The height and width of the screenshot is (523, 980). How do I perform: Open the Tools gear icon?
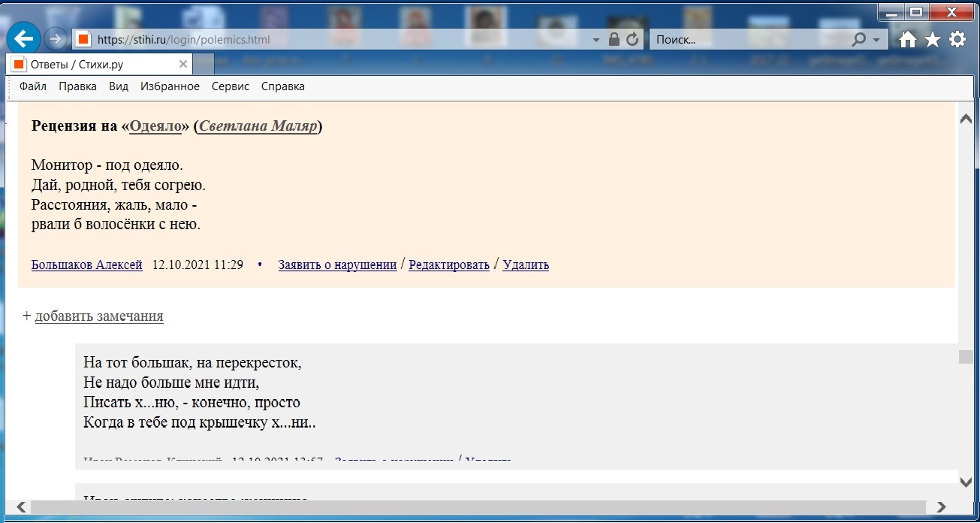(957, 40)
